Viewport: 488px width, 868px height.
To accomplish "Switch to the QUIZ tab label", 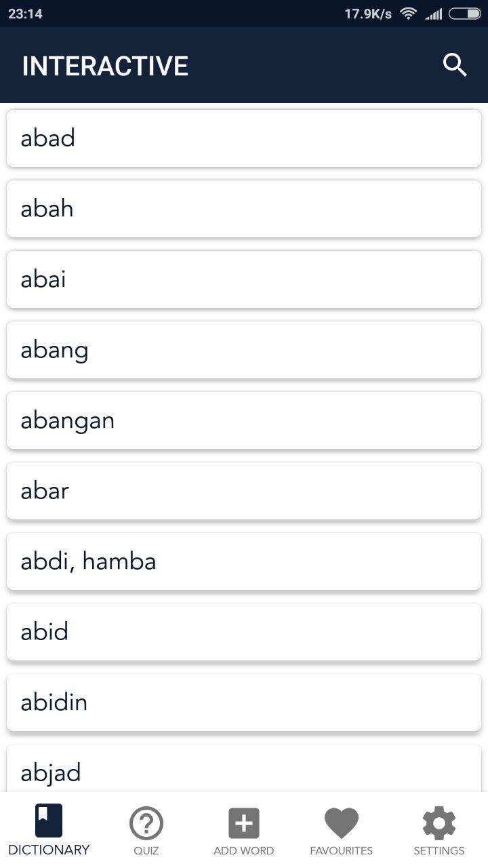I will (146, 850).
